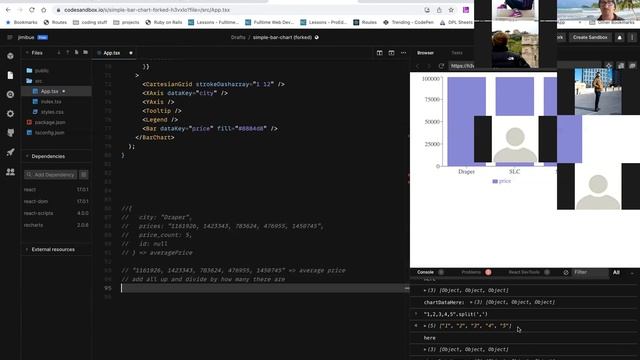Screen dimensions: 640x360
Task: Click the coding stuff bookmarks folder
Action: pos(90,22)
